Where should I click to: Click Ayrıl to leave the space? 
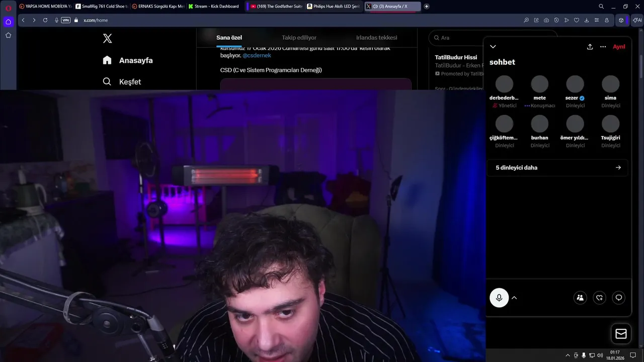(x=619, y=46)
